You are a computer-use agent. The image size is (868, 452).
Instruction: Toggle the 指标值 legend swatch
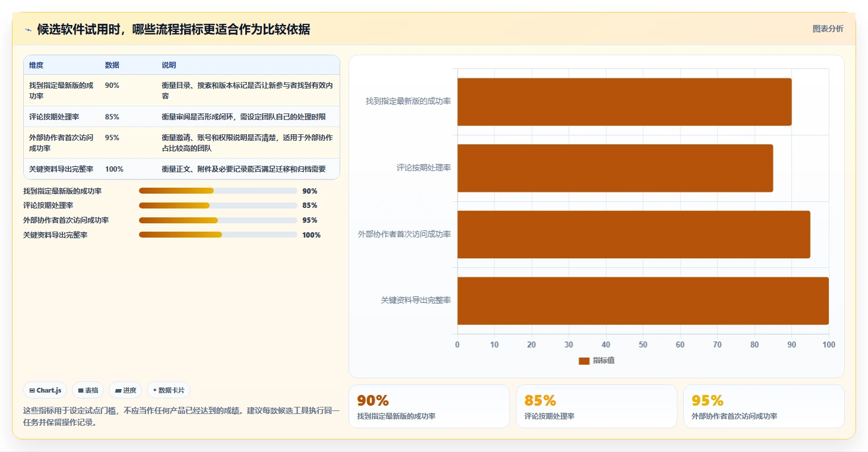(584, 361)
